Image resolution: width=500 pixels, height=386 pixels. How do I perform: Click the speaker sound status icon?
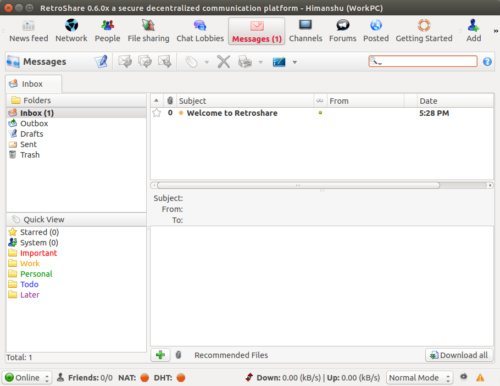pos(464,377)
